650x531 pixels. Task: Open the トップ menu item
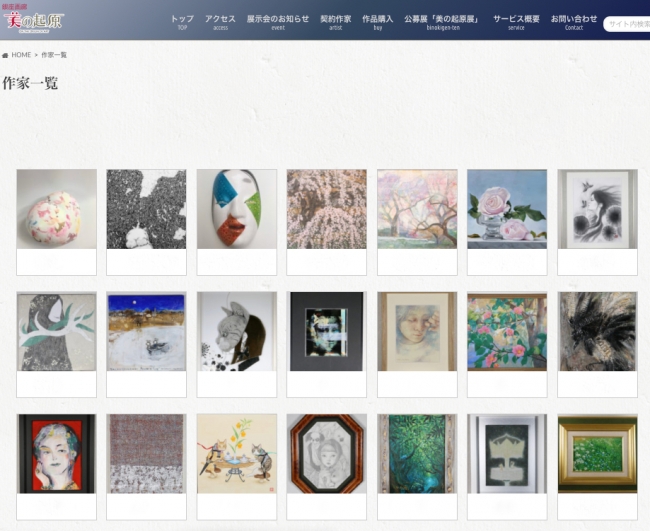(182, 22)
